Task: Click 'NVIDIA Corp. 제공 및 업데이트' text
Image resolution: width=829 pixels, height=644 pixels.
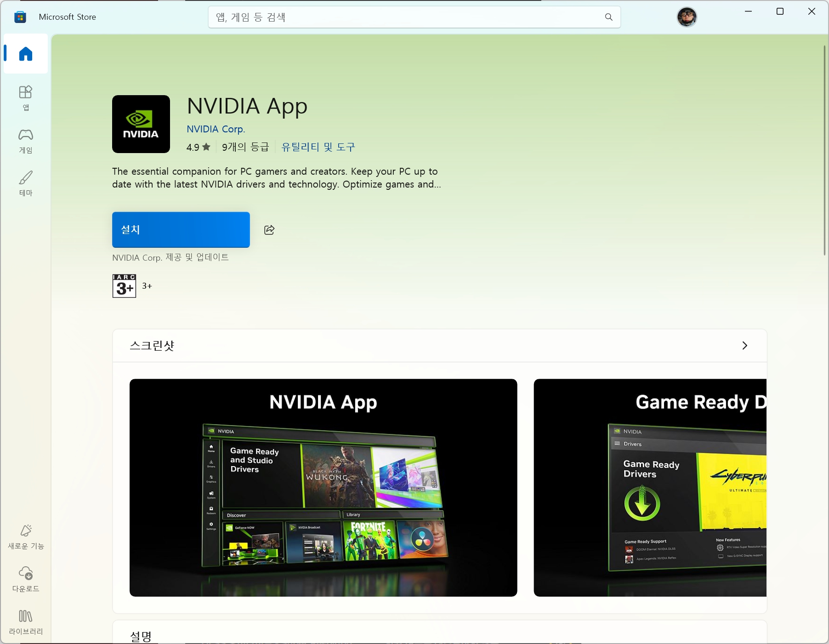Action: click(x=170, y=257)
